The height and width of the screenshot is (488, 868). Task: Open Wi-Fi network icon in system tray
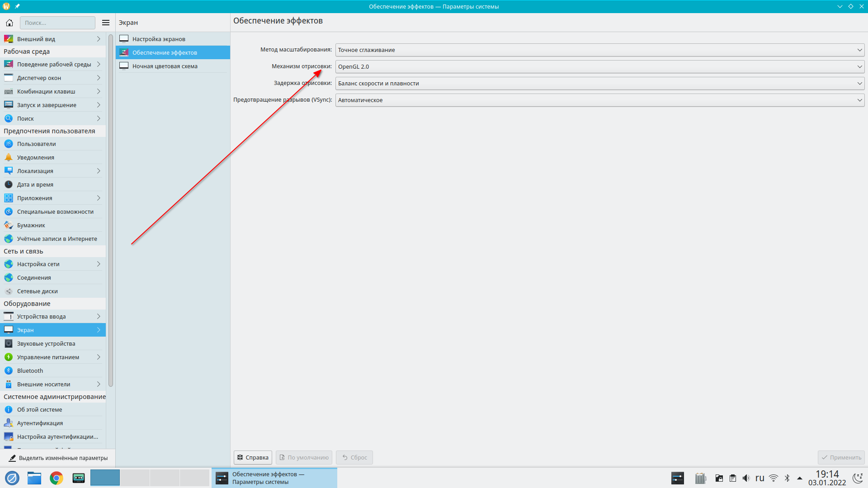[774, 478]
